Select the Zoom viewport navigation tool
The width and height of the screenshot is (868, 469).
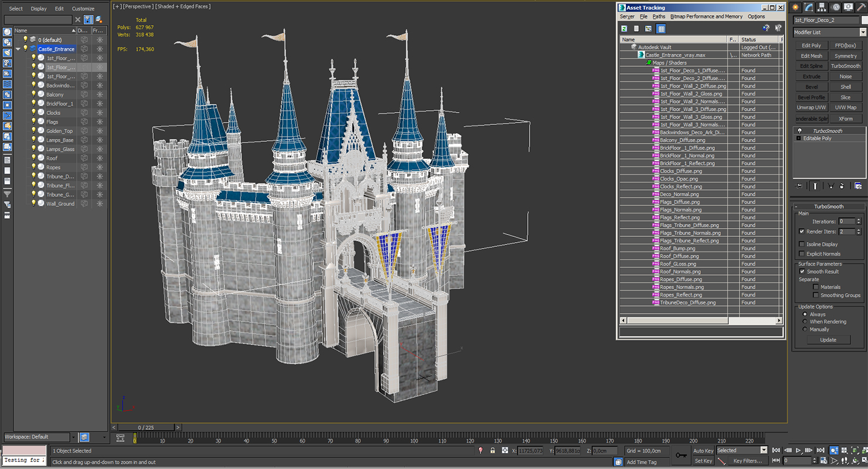point(834,450)
